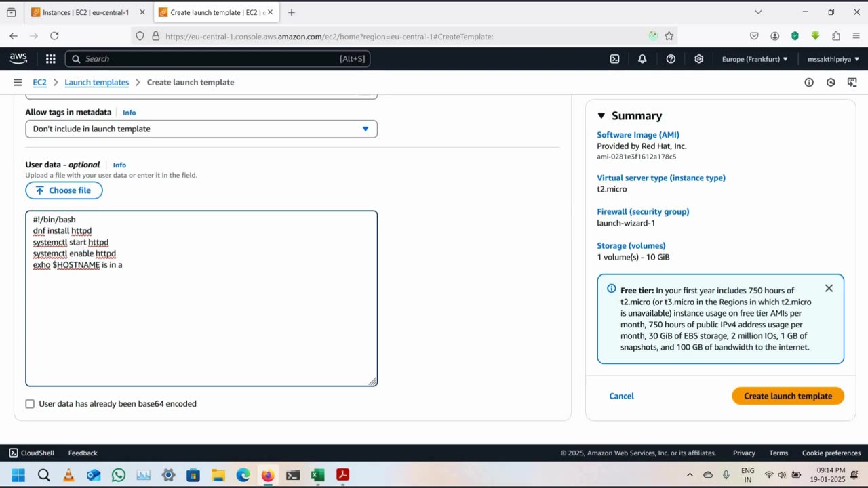868x488 pixels.
Task: Enable User data already base64 encoded
Action: click(30, 404)
